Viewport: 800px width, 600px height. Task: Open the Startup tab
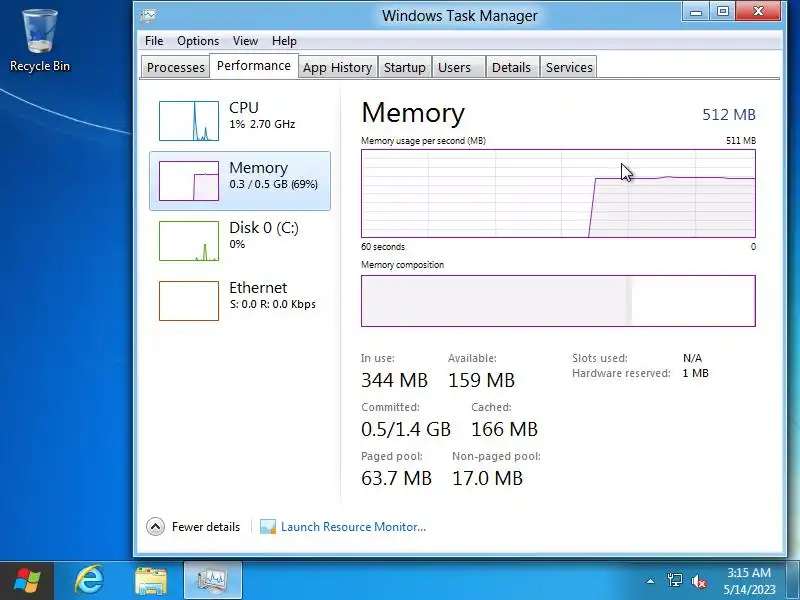pyautogui.click(x=405, y=67)
